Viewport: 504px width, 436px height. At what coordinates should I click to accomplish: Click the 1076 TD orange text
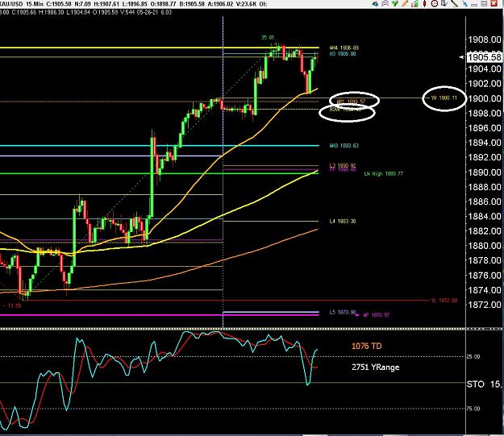[367, 346]
